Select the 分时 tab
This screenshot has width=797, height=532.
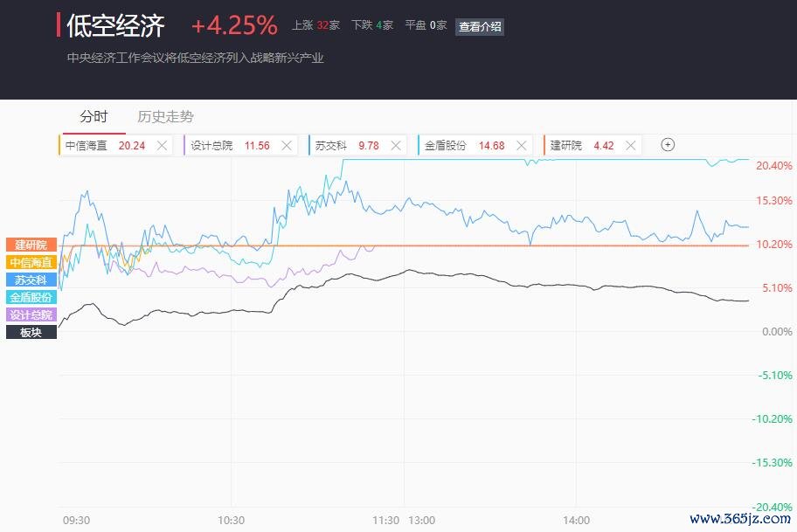[x=94, y=117]
